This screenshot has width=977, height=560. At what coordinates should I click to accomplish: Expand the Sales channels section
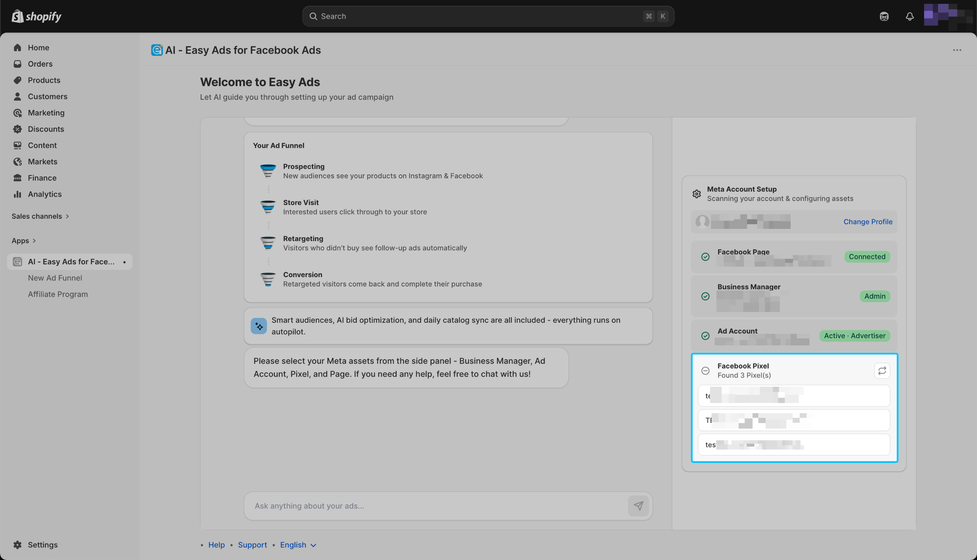[x=40, y=216]
